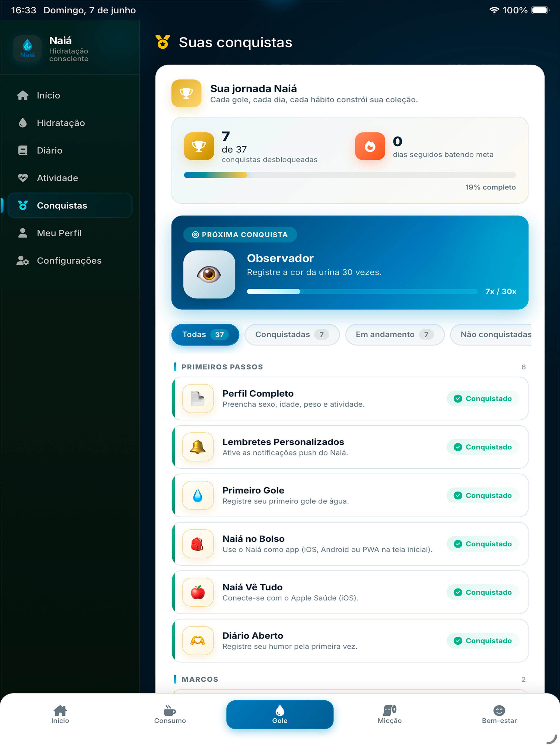Tap Micção in the bottom bar
Screen dimensions: 560x747
390,715
